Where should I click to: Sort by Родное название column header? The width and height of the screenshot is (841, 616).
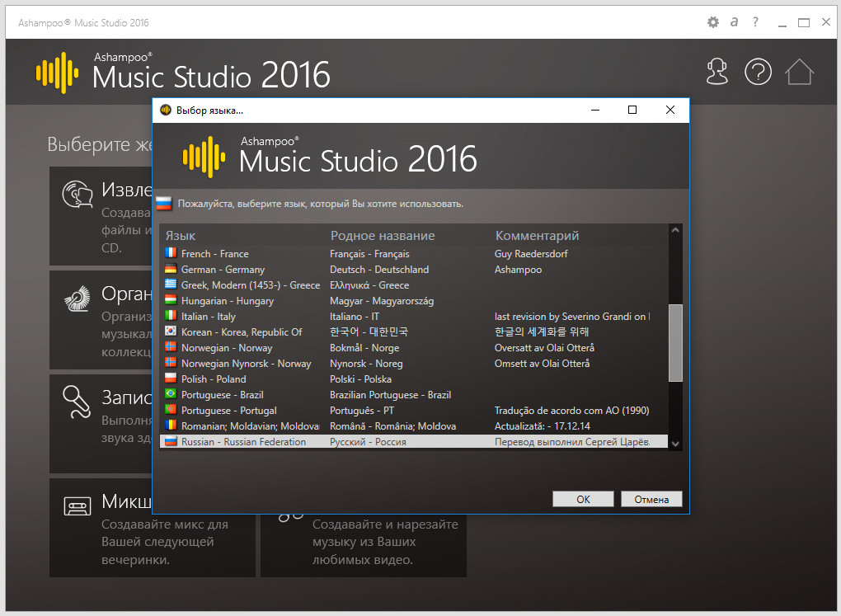pyautogui.click(x=382, y=236)
